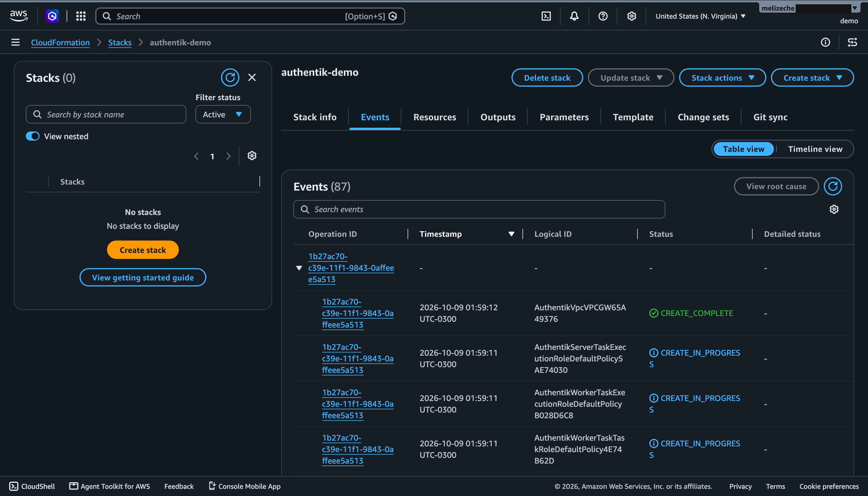Screen dimensions: 868x496
Task: Open the region selector United States (N. Virginia)
Action: (700, 16)
